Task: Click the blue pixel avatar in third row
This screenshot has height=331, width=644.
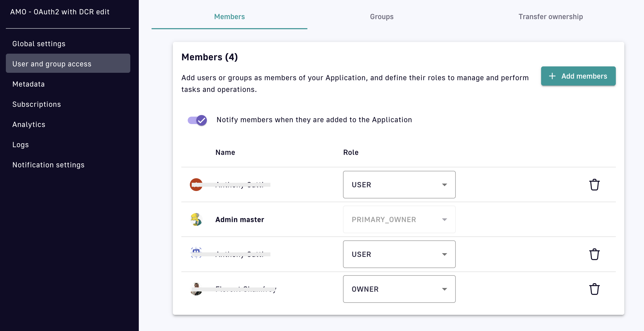Action: click(196, 253)
